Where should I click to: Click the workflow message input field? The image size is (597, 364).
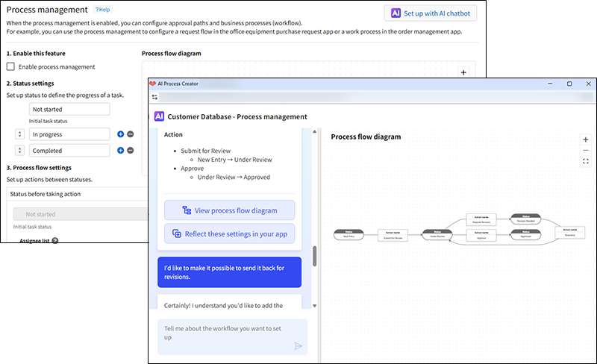point(224,333)
